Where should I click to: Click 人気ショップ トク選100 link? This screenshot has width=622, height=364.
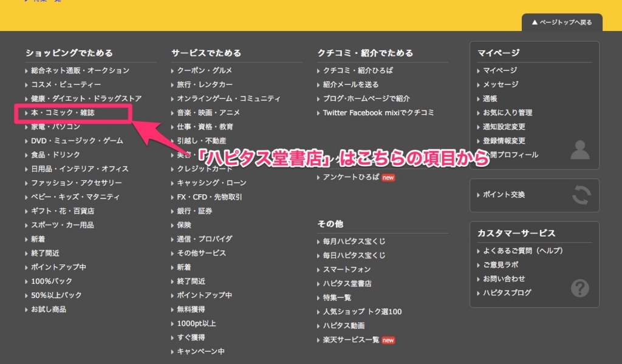point(362,312)
